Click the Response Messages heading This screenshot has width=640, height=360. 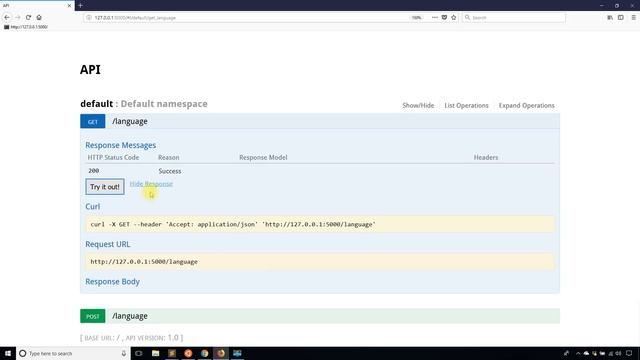coord(120,145)
